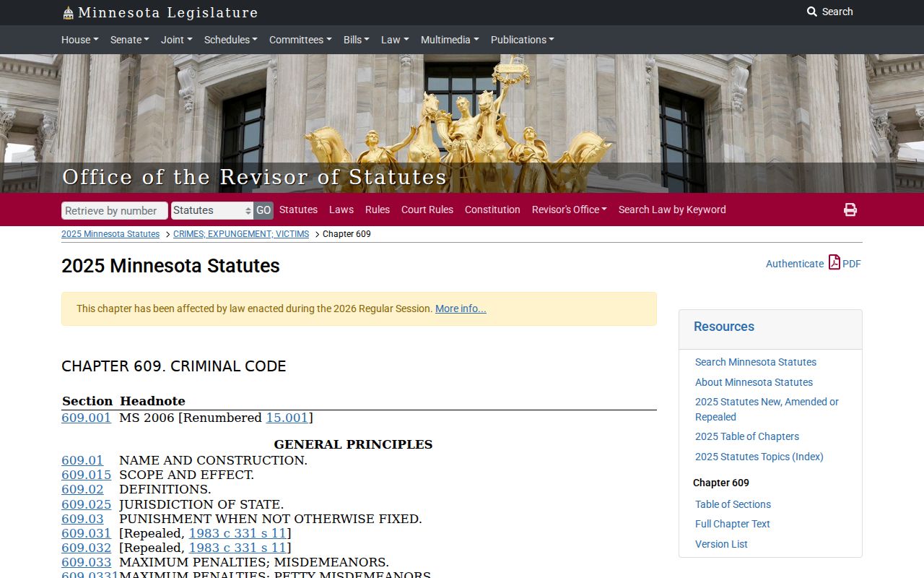Image resolution: width=924 pixels, height=578 pixels.
Task: Go to the Rules nav item
Action: [378, 210]
